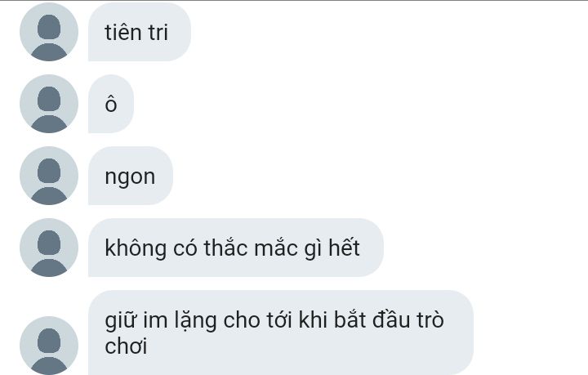The height and width of the screenshot is (375, 588).
Task: Select the 'ô' message bubble
Action: tap(110, 104)
